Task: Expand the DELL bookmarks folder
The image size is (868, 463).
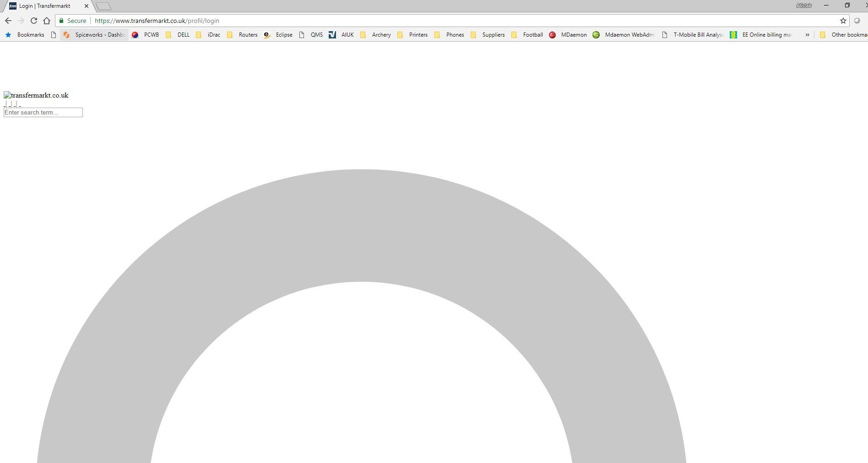Action: point(178,35)
